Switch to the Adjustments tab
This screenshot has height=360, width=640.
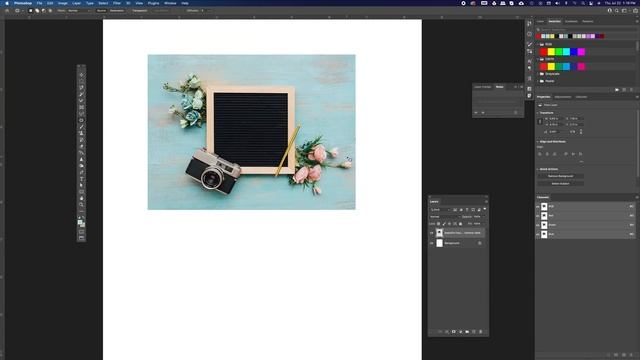point(563,97)
